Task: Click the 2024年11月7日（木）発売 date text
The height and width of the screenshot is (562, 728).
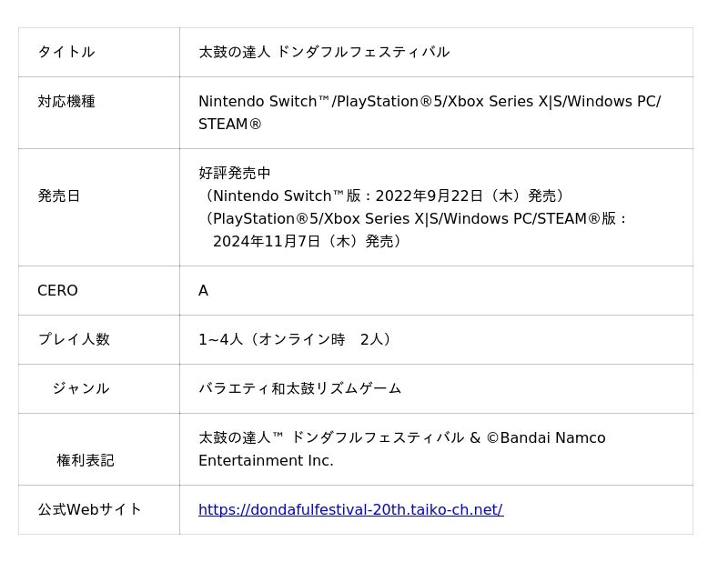Action: click(x=308, y=241)
